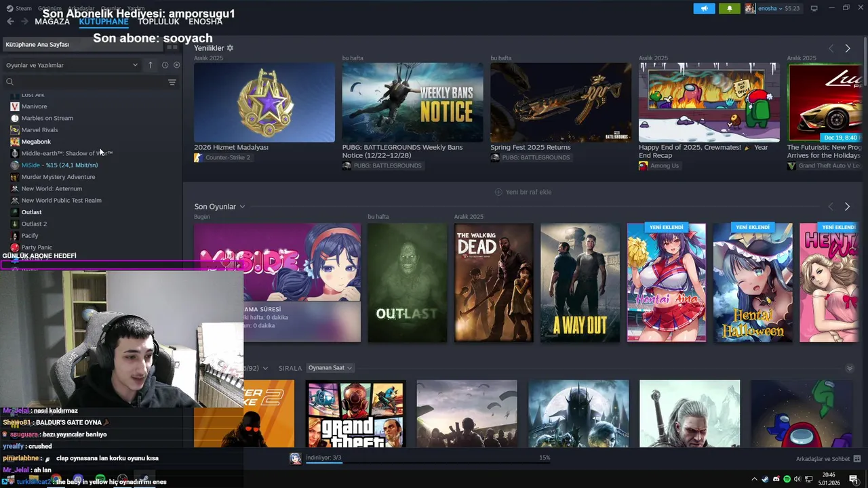Open The Walking Dead game cover
Image resolution: width=868 pixels, height=488 pixels.
(494, 283)
